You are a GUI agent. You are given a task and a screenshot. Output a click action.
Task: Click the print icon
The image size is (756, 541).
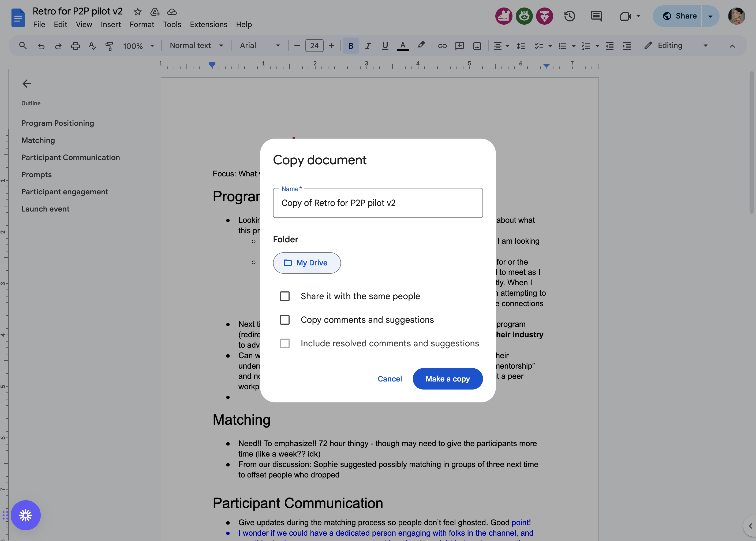[76, 46]
